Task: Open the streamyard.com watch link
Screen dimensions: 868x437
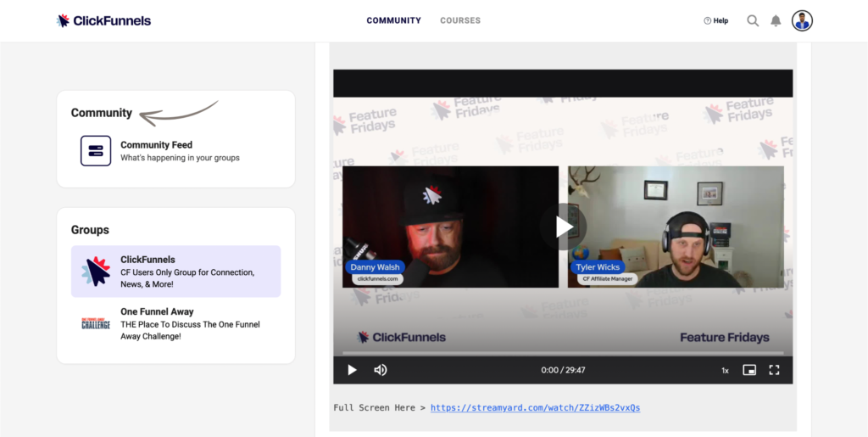Action: 536,407
